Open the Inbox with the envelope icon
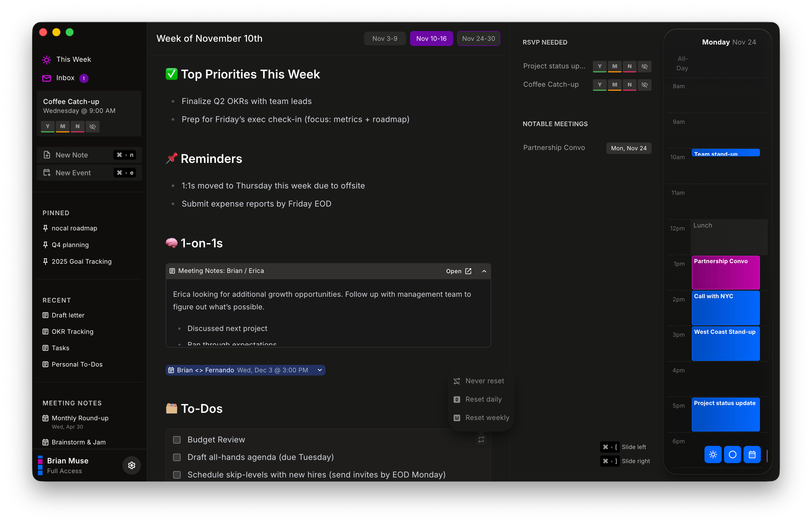 pyautogui.click(x=46, y=78)
